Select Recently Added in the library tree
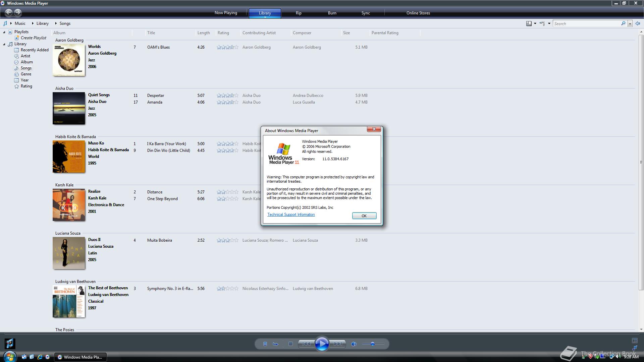This screenshot has width=644, height=362. (x=35, y=50)
